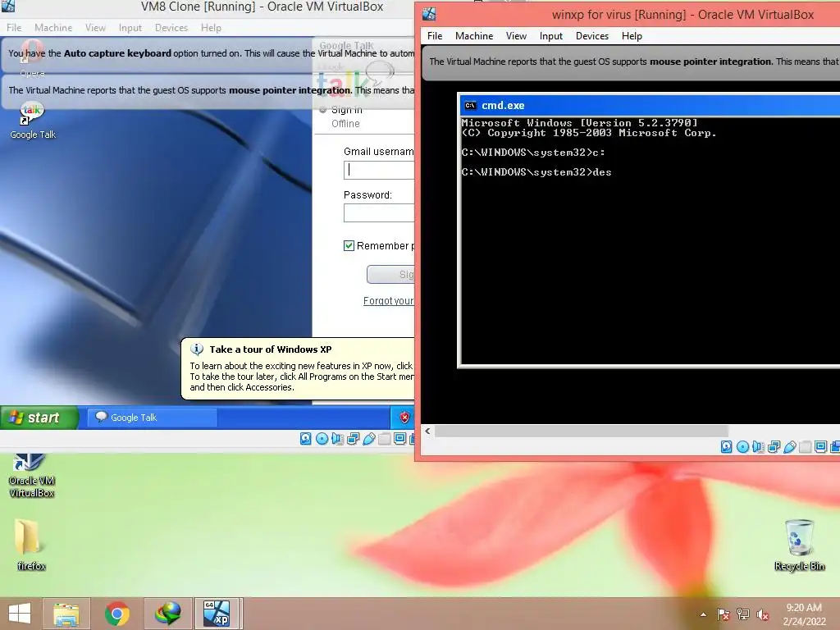Click muted volume tray icon

coord(763,614)
